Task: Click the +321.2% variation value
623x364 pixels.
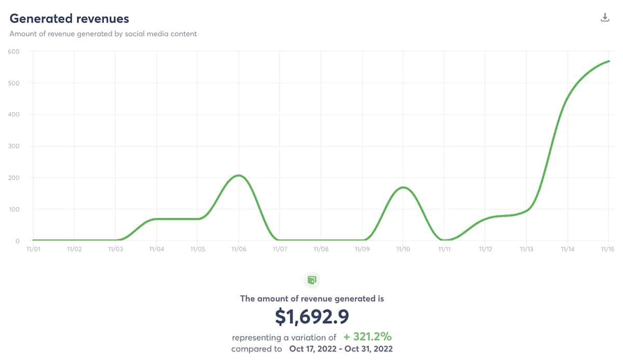Action: (368, 336)
